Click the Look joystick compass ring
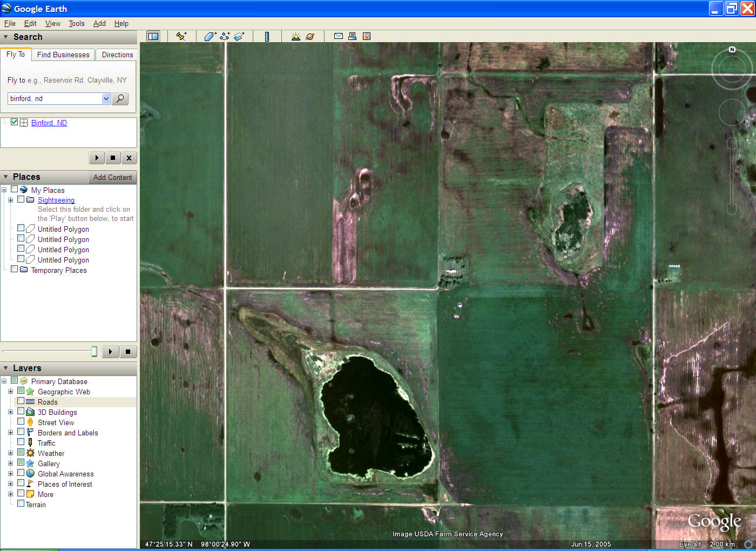Screen dimensions: 756x551 pos(732,69)
